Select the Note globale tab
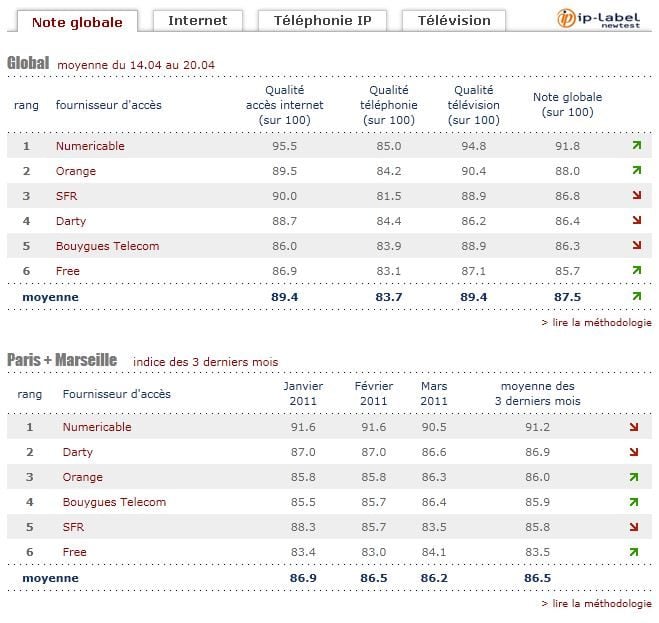The height and width of the screenshot is (623, 659). tap(77, 21)
